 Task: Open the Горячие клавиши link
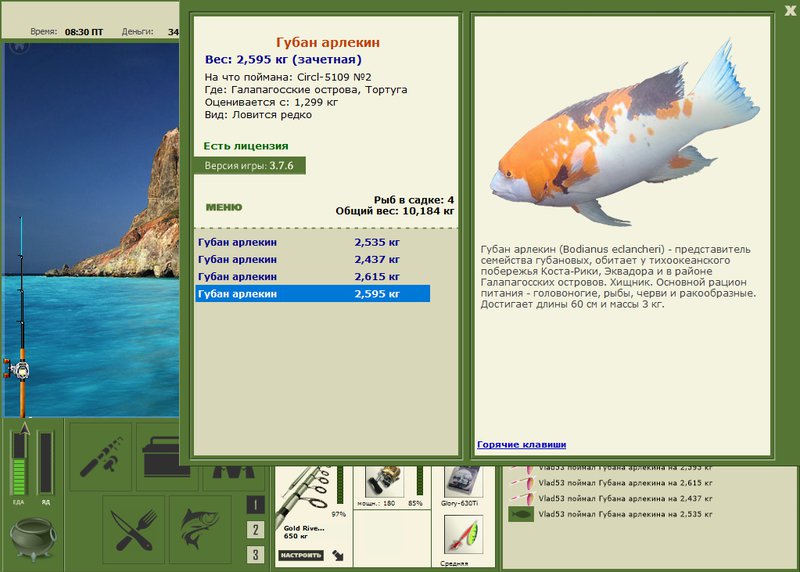click(521, 444)
